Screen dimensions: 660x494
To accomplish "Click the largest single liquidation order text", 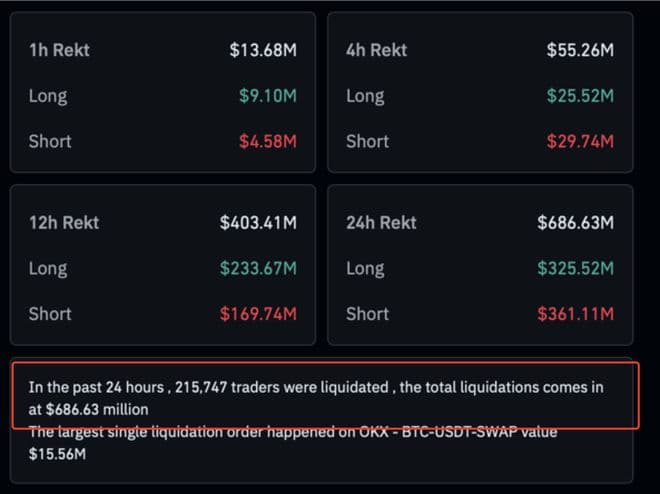I will [292, 432].
